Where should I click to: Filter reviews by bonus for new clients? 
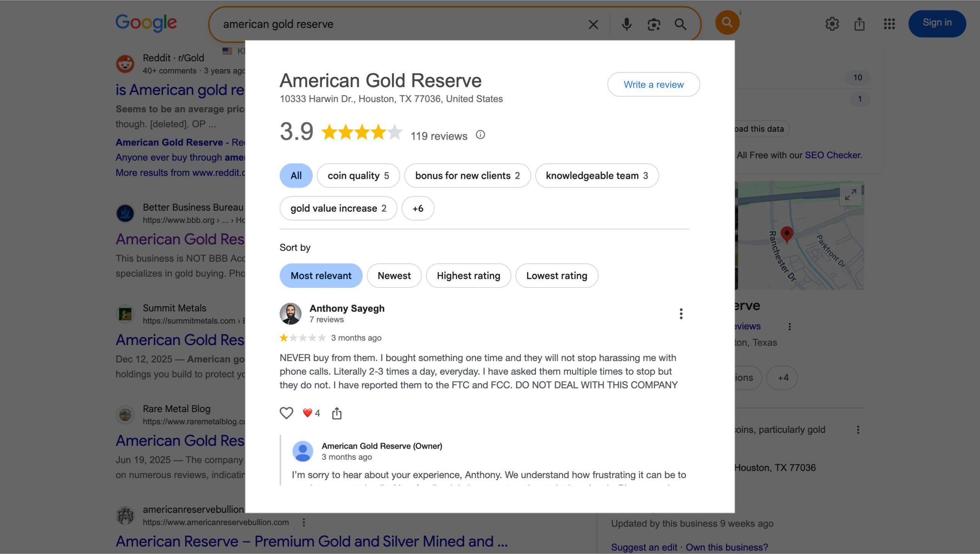pyautogui.click(x=467, y=176)
